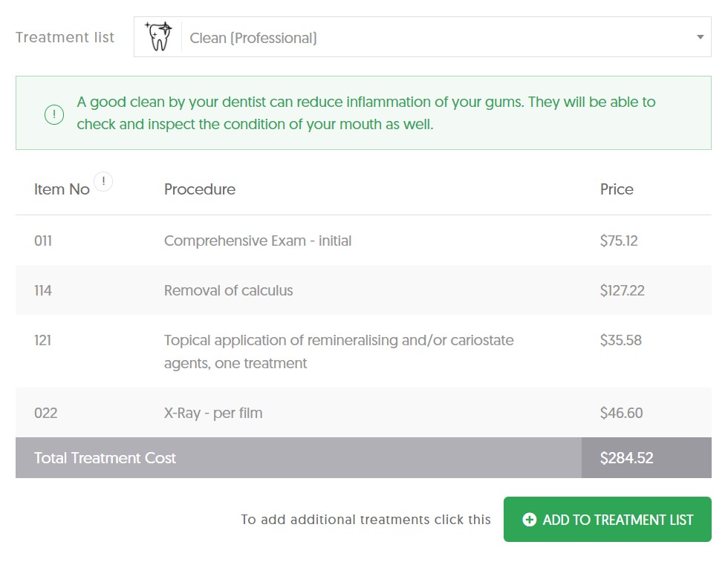
Task: Open the Treatment list dropdown arrow
Action: coord(700,37)
